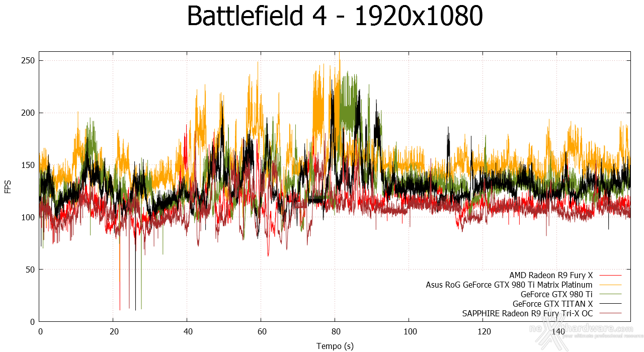Click the Tempo (s) x-axis label
The width and height of the screenshot is (644, 352).
point(335,346)
